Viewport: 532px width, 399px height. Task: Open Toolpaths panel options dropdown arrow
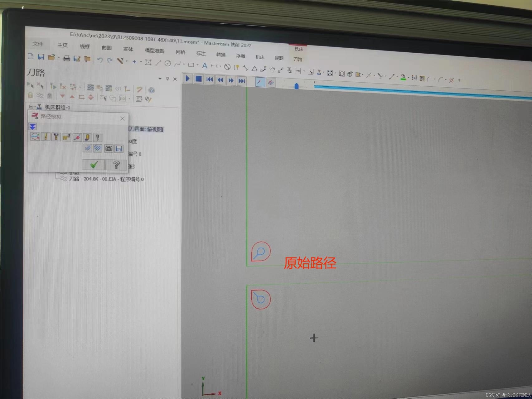click(160, 79)
